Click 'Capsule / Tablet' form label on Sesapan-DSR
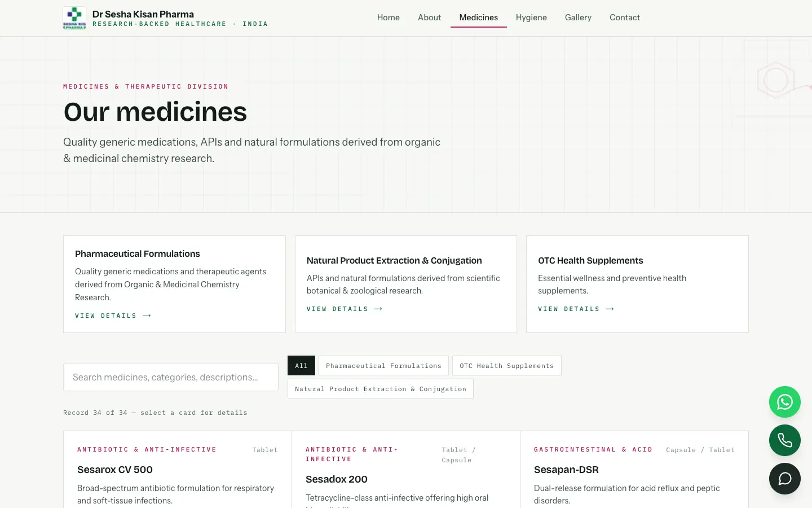The image size is (812, 508). (x=700, y=450)
